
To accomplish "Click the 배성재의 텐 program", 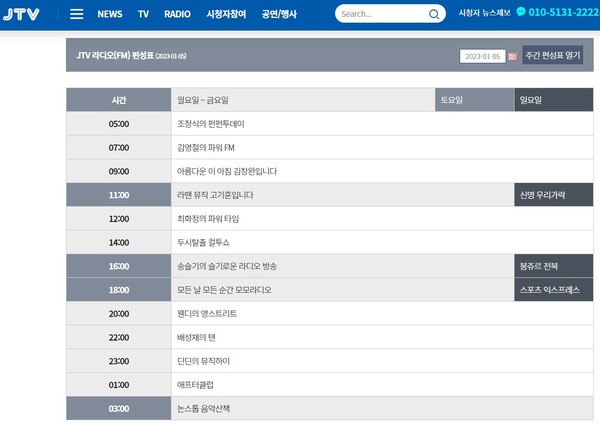I will 196,337.
